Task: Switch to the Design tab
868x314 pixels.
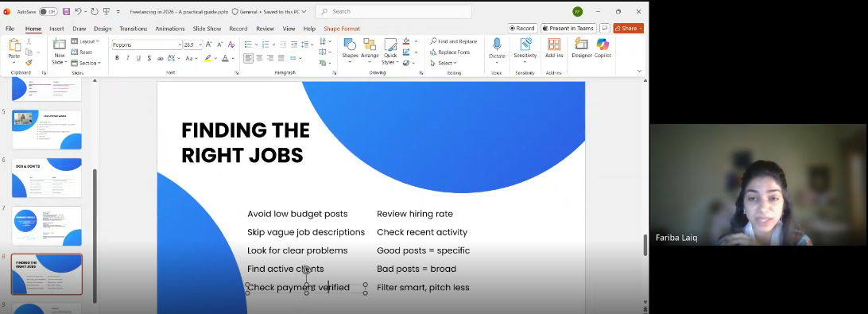Action: [x=103, y=29]
